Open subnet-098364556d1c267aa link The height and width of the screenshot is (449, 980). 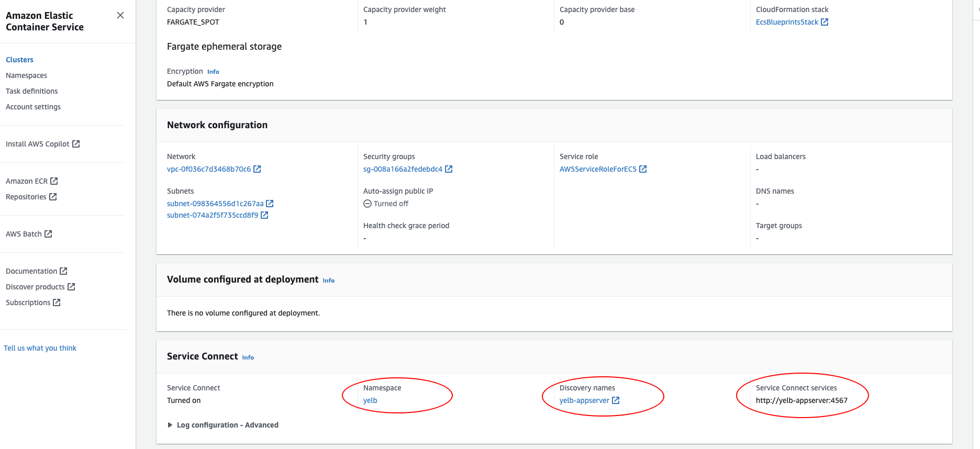pos(215,204)
